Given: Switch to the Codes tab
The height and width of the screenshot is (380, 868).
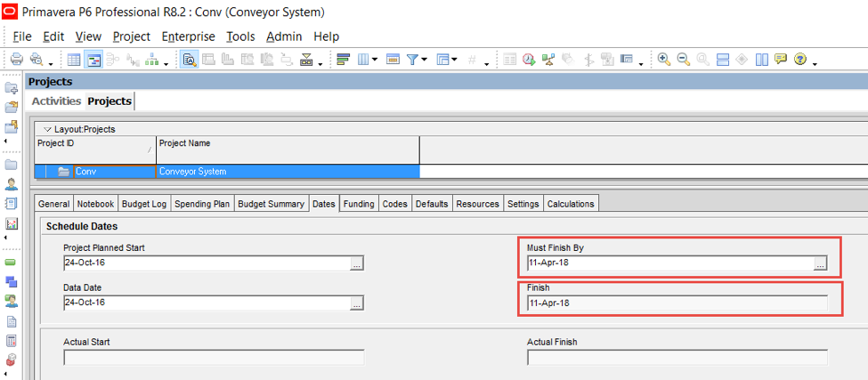Looking at the screenshot, I should click(395, 204).
